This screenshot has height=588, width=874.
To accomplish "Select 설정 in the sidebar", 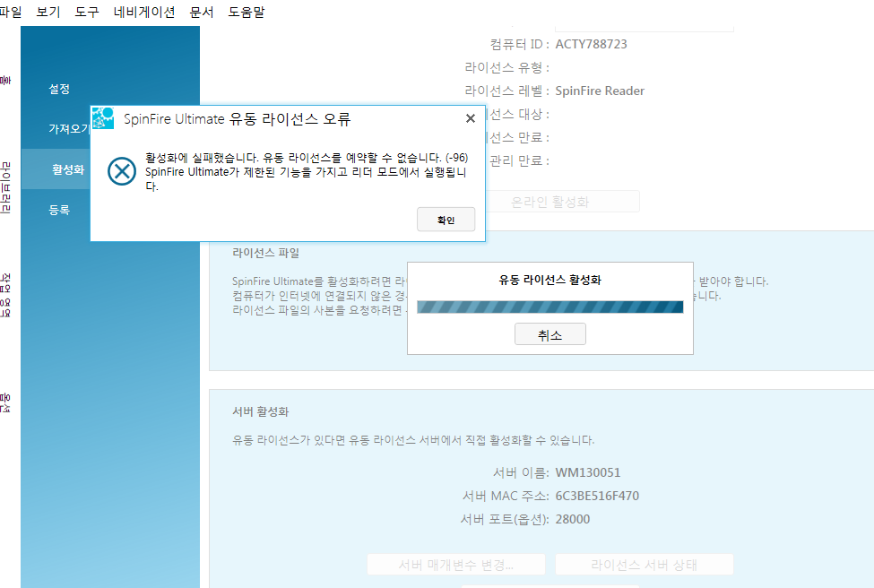I will (59, 89).
